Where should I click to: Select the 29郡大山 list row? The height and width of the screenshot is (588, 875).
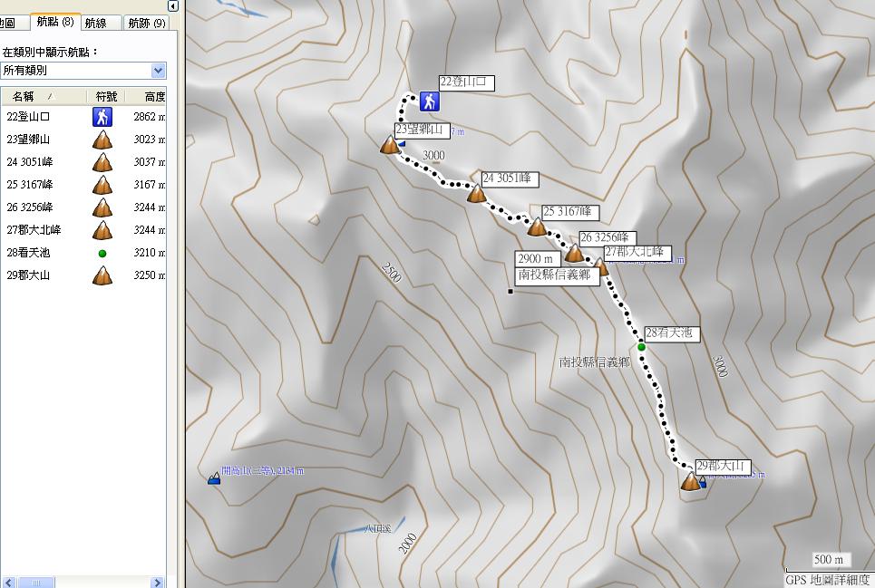(83, 275)
